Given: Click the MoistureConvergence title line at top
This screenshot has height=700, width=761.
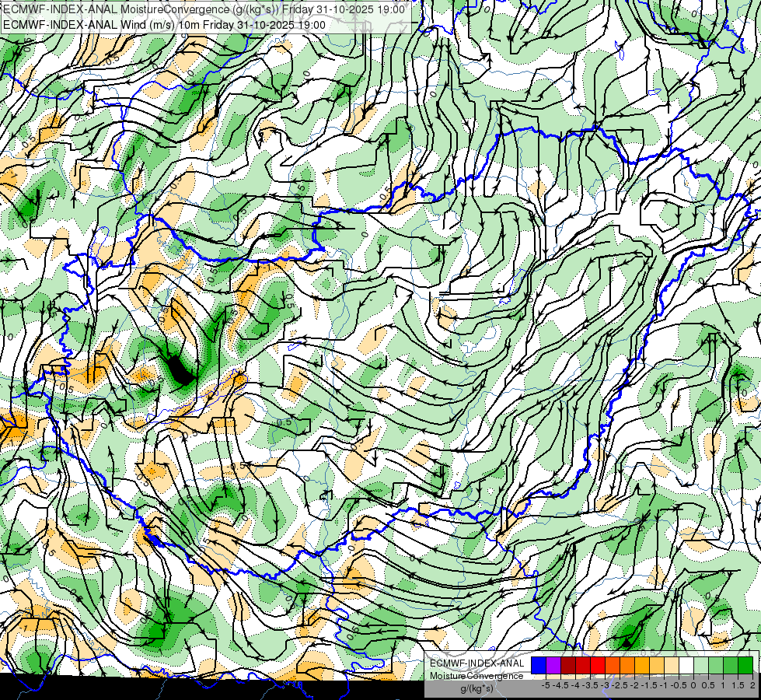Looking at the screenshot, I should point(204,9).
